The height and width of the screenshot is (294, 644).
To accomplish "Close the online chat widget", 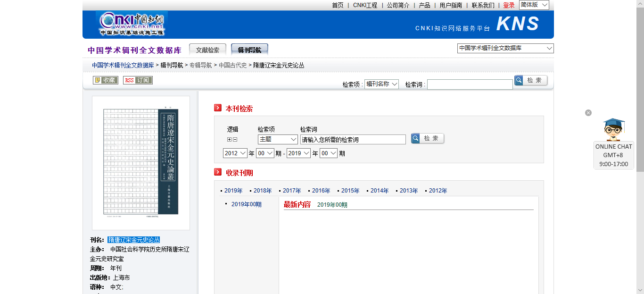I will pyautogui.click(x=588, y=113).
